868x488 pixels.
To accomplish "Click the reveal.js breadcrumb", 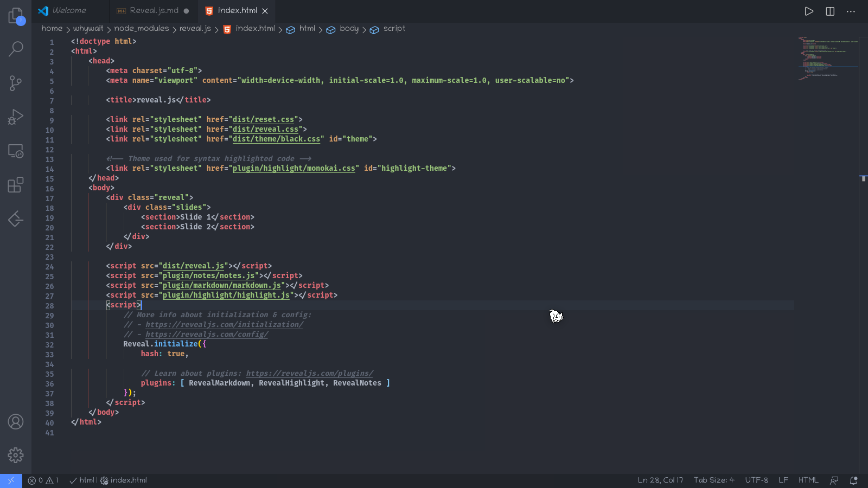I will click(x=195, y=28).
